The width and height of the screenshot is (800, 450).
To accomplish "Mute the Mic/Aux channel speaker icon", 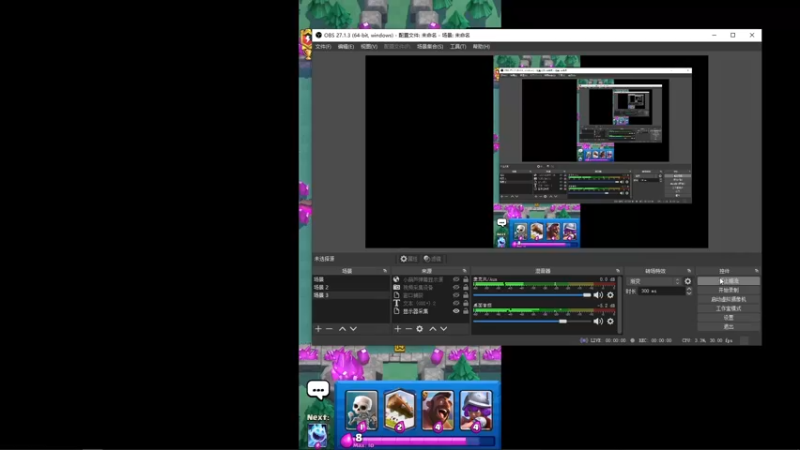I will (598, 295).
